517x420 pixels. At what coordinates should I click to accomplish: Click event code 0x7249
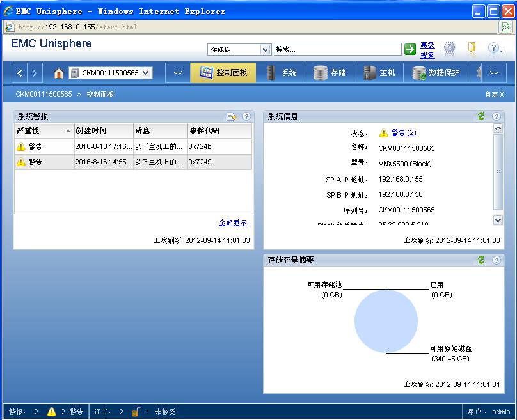point(200,162)
